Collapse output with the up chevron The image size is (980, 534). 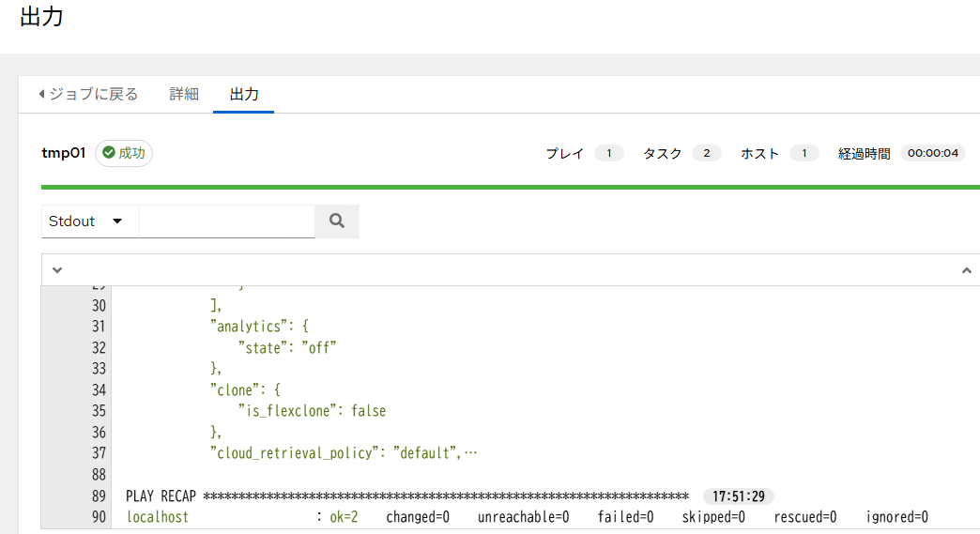click(966, 270)
